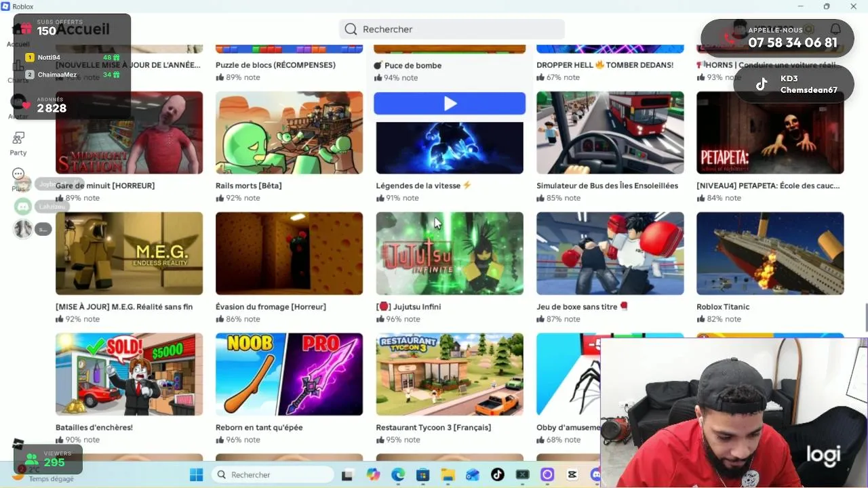Open the PETAPETA school game thumbnail

(770, 133)
